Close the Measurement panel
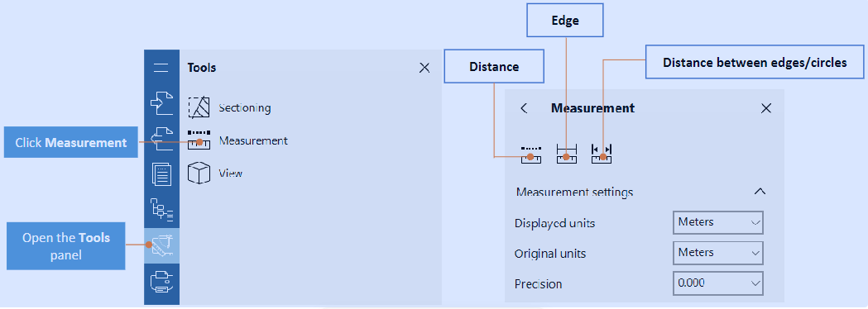The height and width of the screenshot is (309, 868). (x=766, y=108)
